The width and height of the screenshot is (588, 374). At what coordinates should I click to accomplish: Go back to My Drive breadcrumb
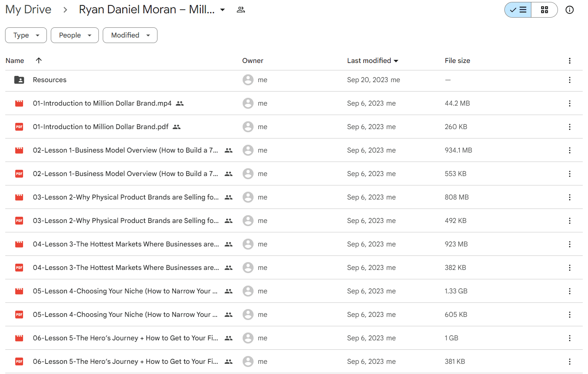(x=28, y=9)
